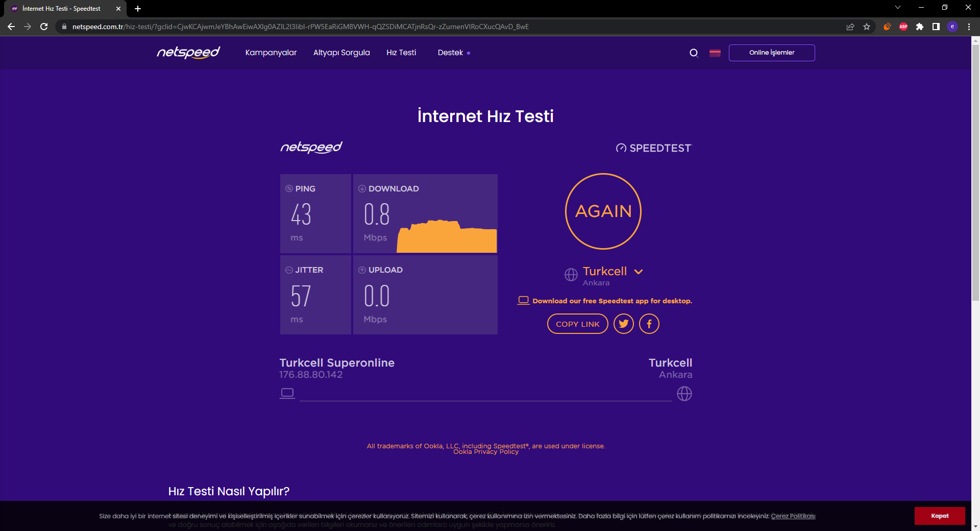Open the Chrome three-dot menu
The height and width of the screenshot is (531, 980).
(x=969, y=27)
